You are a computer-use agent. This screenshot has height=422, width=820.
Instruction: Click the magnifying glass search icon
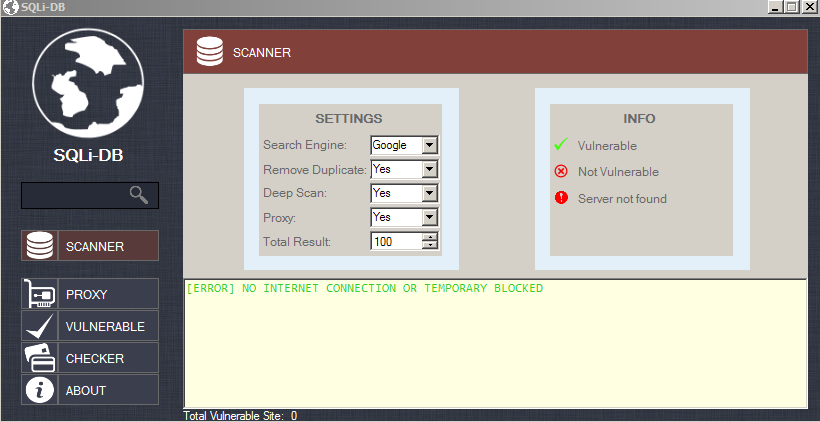pyautogui.click(x=139, y=195)
